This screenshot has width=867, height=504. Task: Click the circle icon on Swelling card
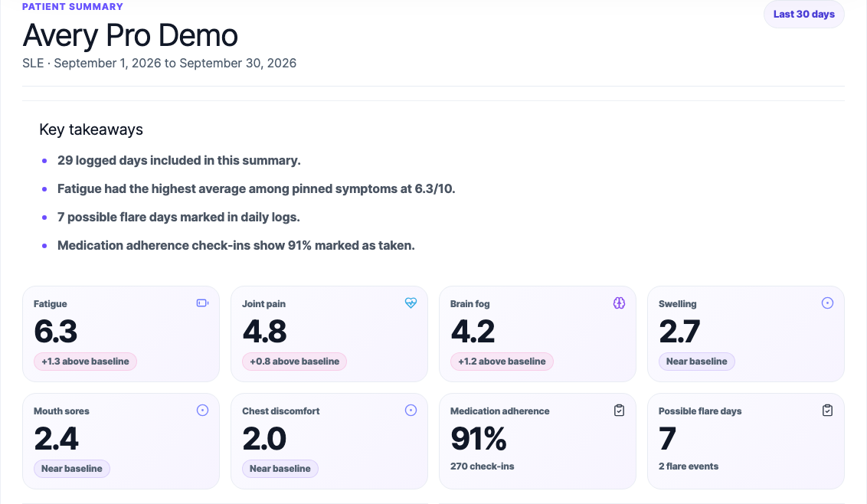pos(827,303)
